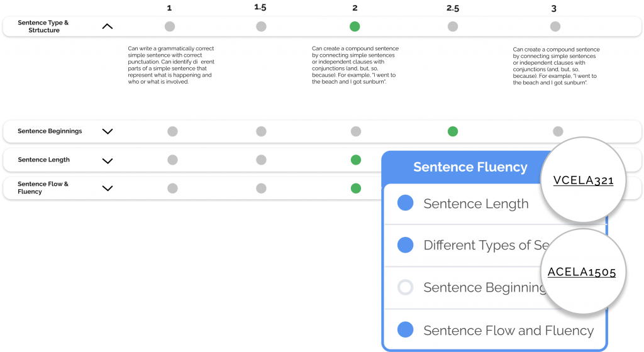Select level 3 dot for Sentence Beginnings
Viewport: 644px width, 352px height.
[x=558, y=131]
